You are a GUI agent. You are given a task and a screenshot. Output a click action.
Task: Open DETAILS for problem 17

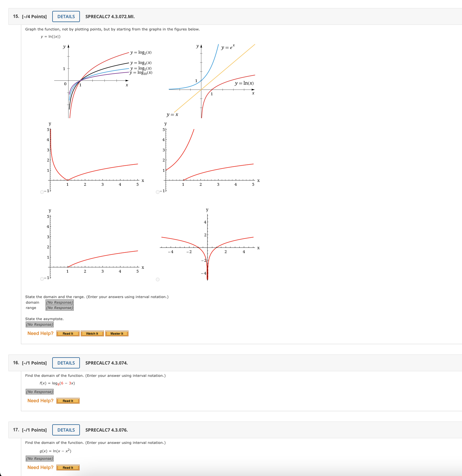click(66, 430)
